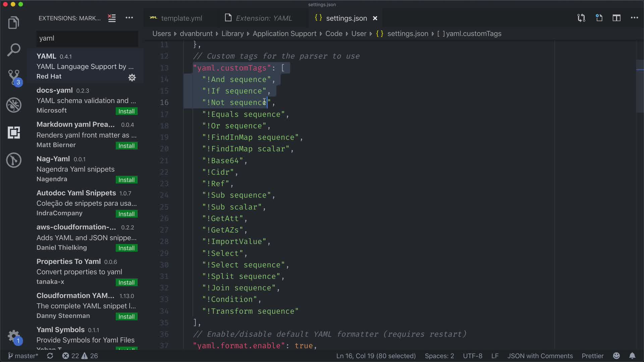Click the extensions search field with yaml

point(87,39)
